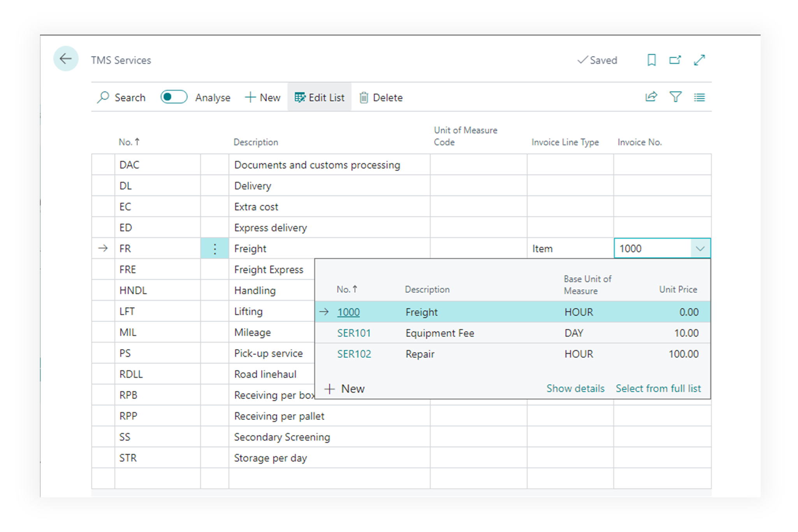The height and width of the screenshot is (532, 798).
Task: Select SER101 Equipment Fee from lookup
Action: tap(353, 333)
